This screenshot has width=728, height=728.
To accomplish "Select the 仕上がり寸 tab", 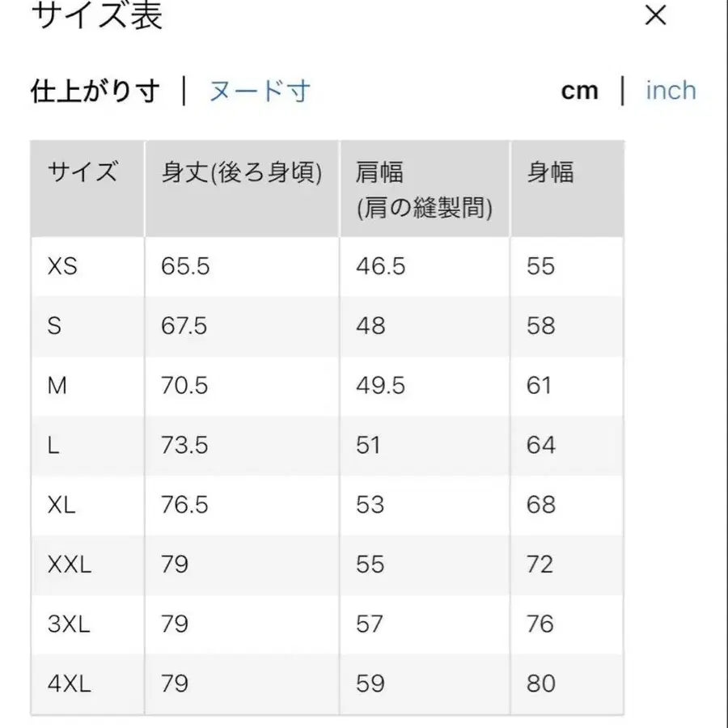I will pyautogui.click(x=97, y=90).
